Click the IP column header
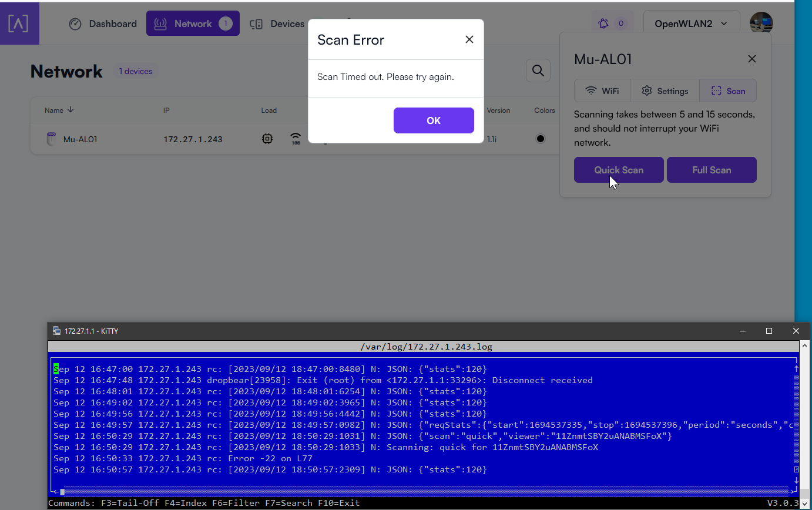This screenshot has height=510, width=812. 166,110
